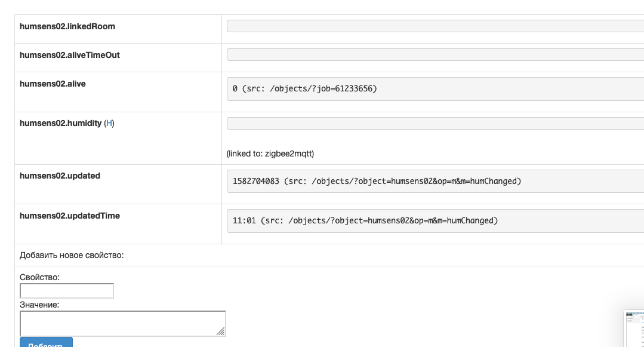Click the humsens02.updatedTime value field

click(435, 221)
